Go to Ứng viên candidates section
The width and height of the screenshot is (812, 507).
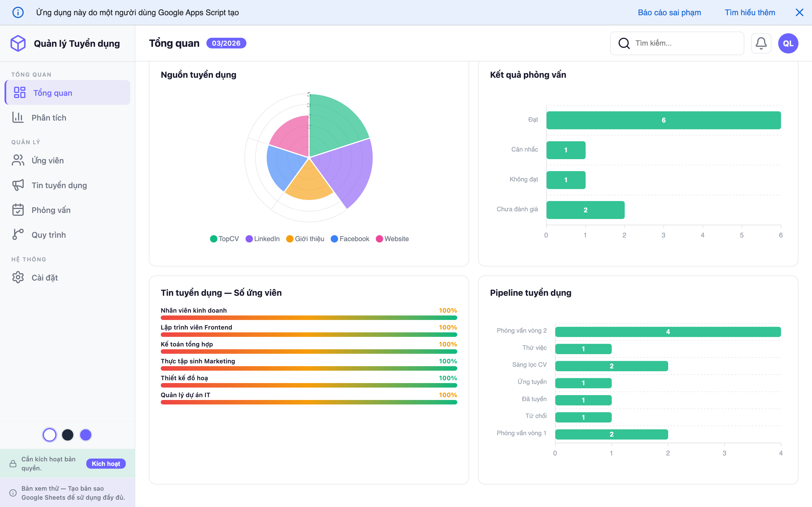click(47, 160)
